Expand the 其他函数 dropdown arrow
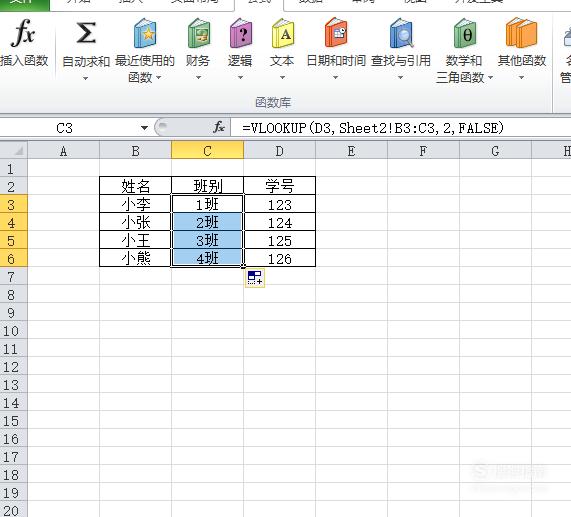The height and width of the screenshot is (517, 571). click(521, 78)
